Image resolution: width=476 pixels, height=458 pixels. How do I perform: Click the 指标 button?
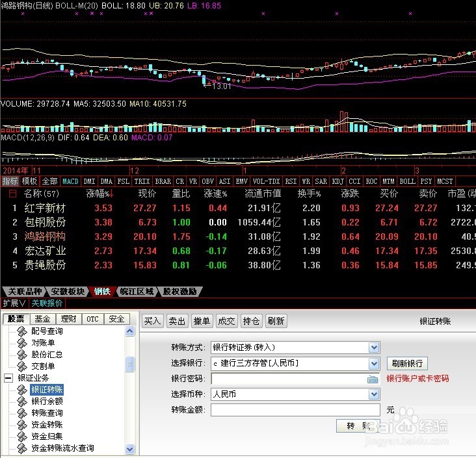coord(10,181)
